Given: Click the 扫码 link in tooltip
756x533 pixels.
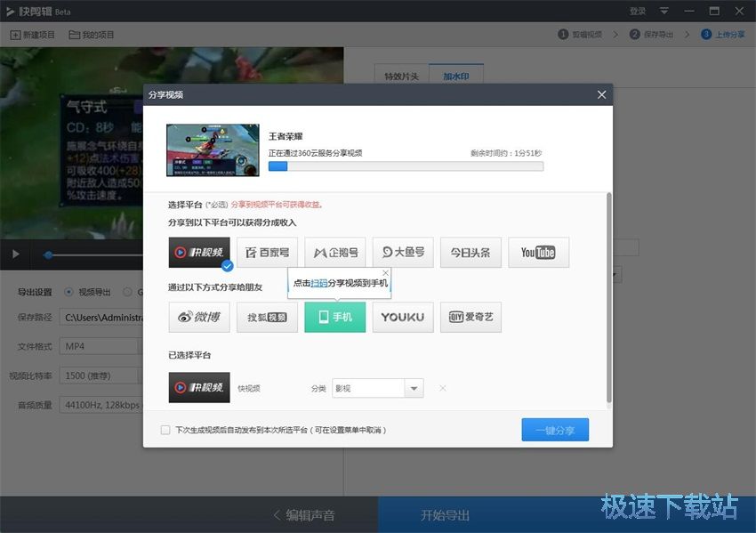Looking at the screenshot, I should click(318, 283).
